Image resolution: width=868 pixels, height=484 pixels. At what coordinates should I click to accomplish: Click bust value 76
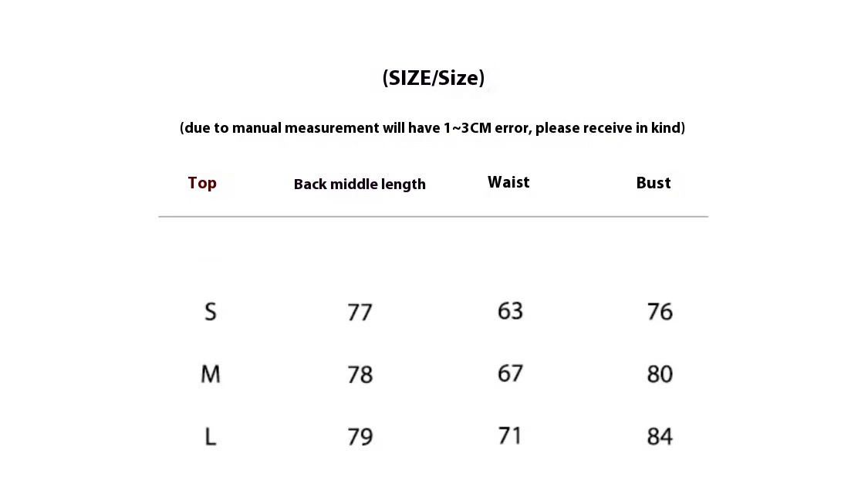coord(660,312)
